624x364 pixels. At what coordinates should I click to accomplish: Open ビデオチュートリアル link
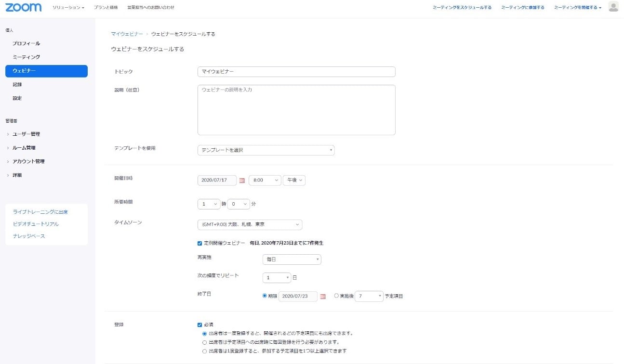click(x=36, y=224)
